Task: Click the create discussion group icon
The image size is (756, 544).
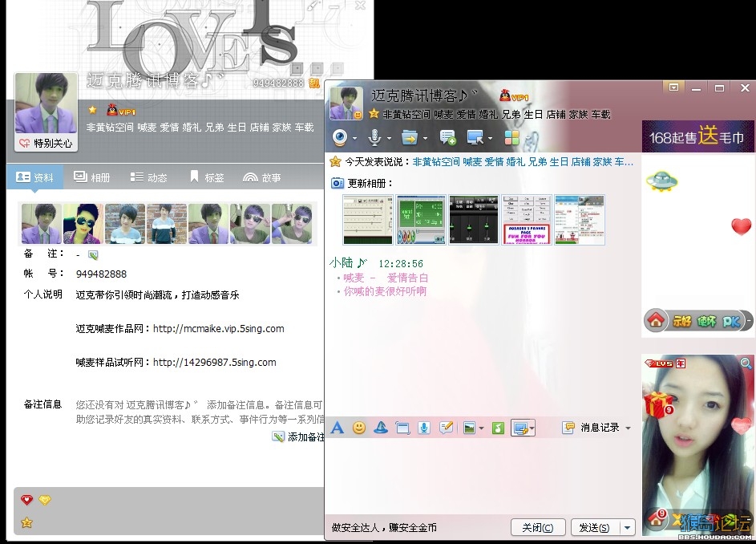Action: click(x=447, y=138)
